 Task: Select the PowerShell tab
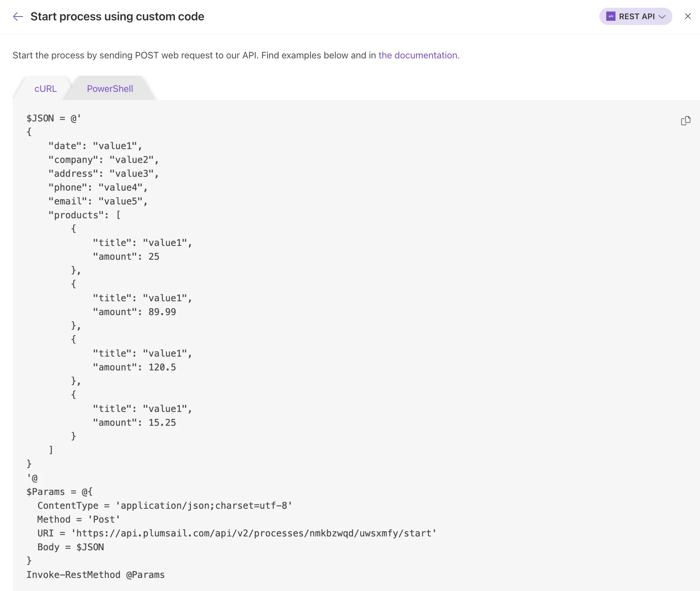pos(109,88)
